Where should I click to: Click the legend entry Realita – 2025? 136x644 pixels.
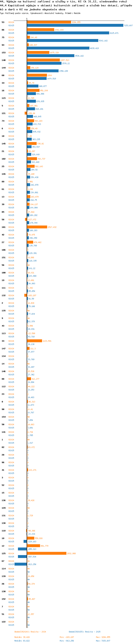(85, 632)
